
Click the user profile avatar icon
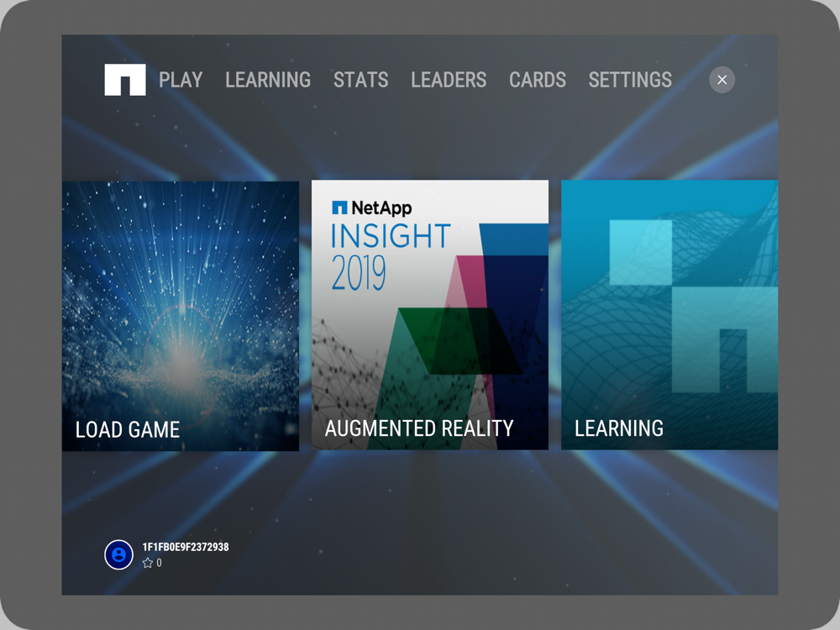[119, 554]
